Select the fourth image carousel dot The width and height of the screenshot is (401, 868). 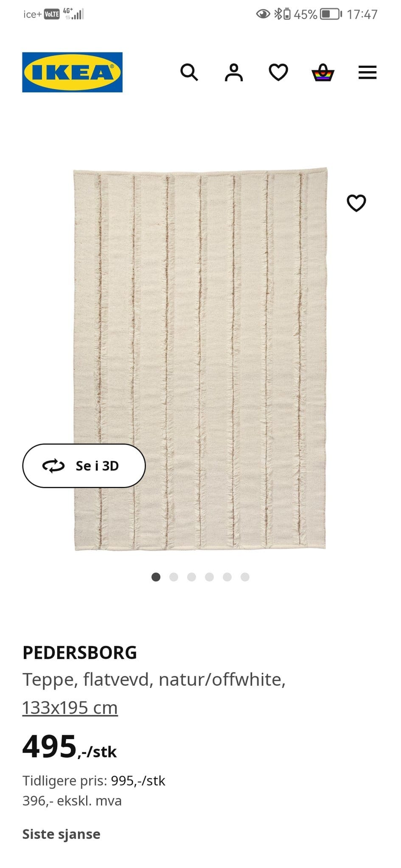(209, 577)
